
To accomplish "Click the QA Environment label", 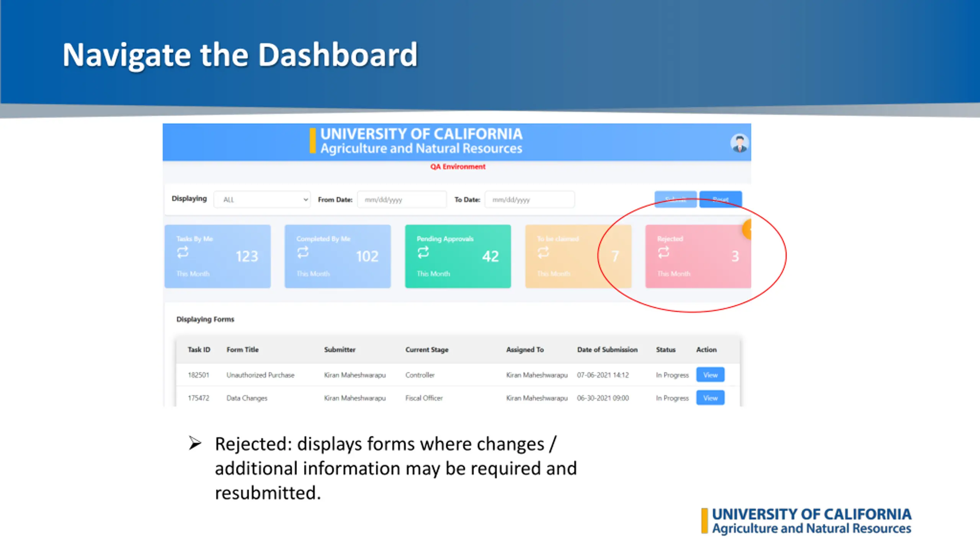I will 457,166.
